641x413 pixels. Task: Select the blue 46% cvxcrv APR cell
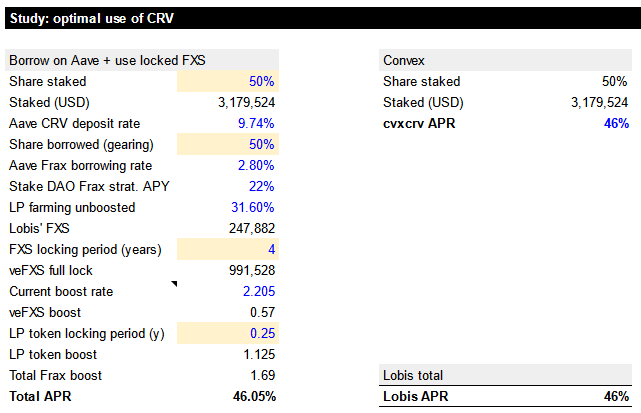pos(616,123)
